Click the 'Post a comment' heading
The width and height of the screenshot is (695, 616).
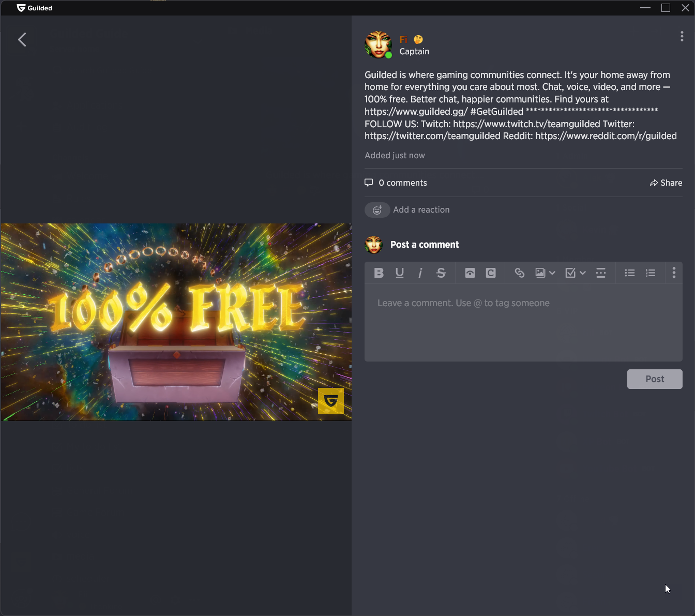(x=425, y=245)
